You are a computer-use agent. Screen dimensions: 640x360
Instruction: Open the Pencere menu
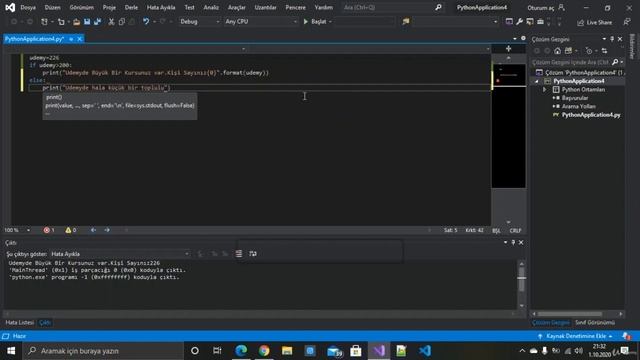pos(296,7)
